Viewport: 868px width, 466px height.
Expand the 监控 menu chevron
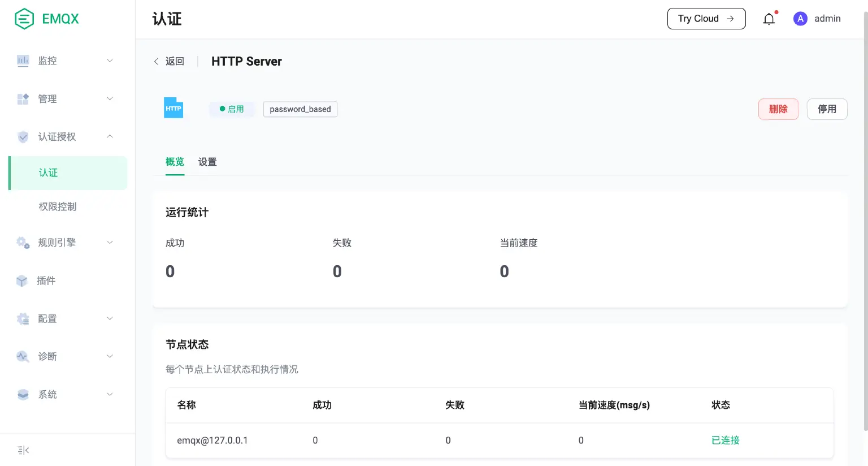(110, 61)
